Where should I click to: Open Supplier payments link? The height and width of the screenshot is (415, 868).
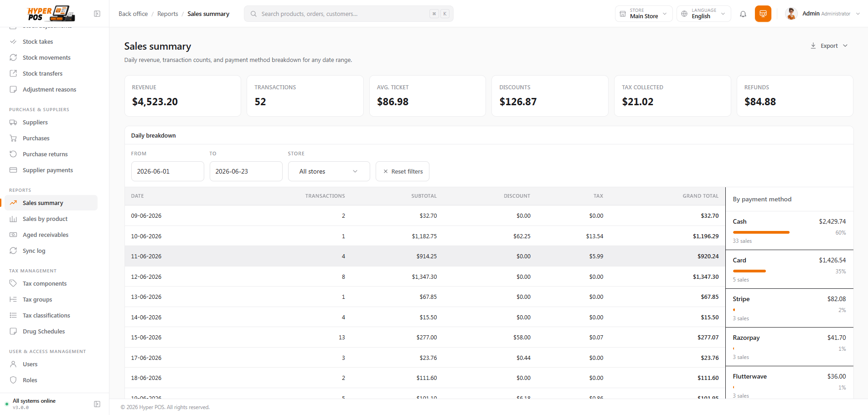[x=51, y=170]
